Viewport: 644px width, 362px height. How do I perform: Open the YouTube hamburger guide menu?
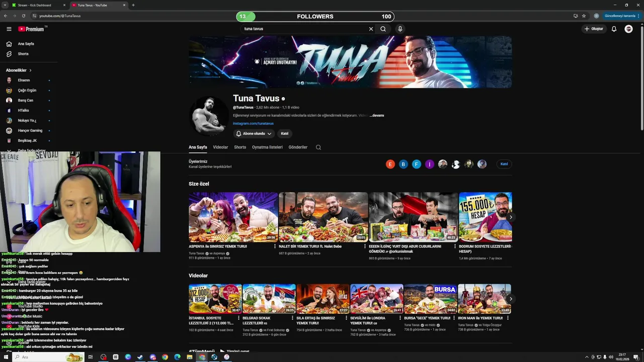[x=9, y=29]
